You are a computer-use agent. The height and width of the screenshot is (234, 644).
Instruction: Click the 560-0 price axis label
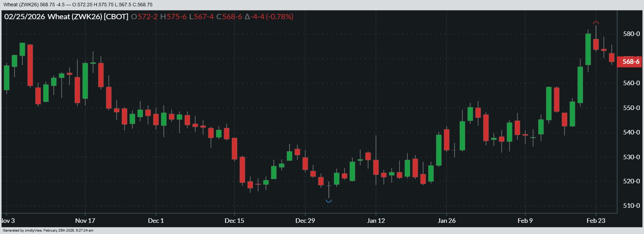(x=631, y=83)
